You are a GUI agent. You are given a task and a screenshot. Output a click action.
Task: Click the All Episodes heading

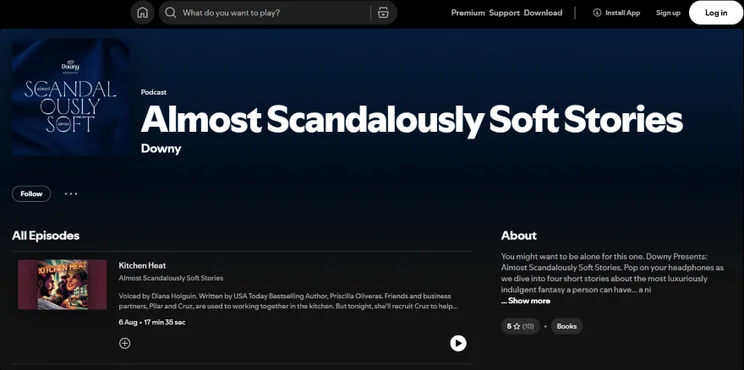46,236
